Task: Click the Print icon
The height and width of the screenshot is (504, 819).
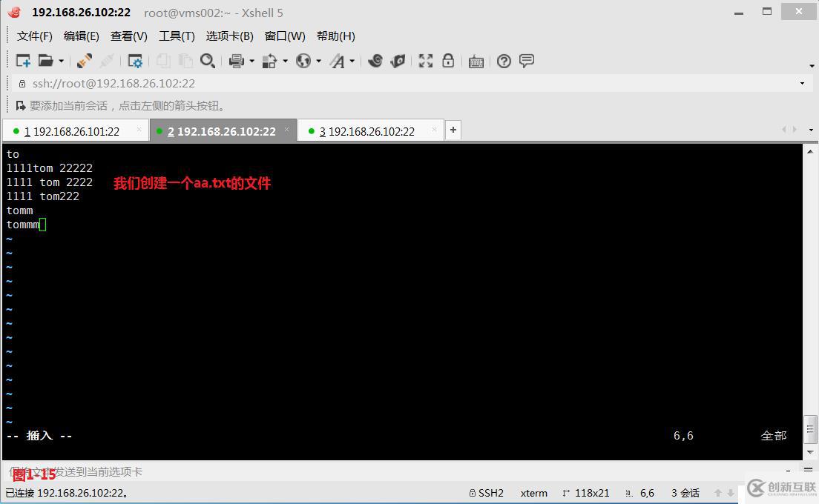Action: pyautogui.click(x=237, y=61)
